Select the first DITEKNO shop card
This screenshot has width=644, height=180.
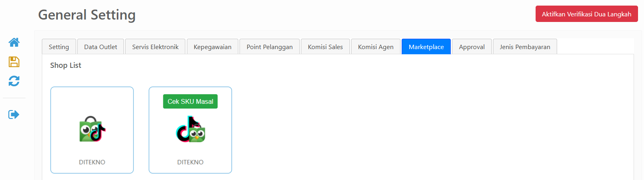[x=92, y=130]
